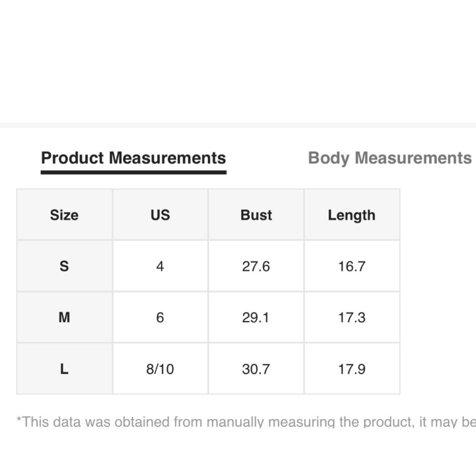Click the 17.9 length measurement cell

352,368
